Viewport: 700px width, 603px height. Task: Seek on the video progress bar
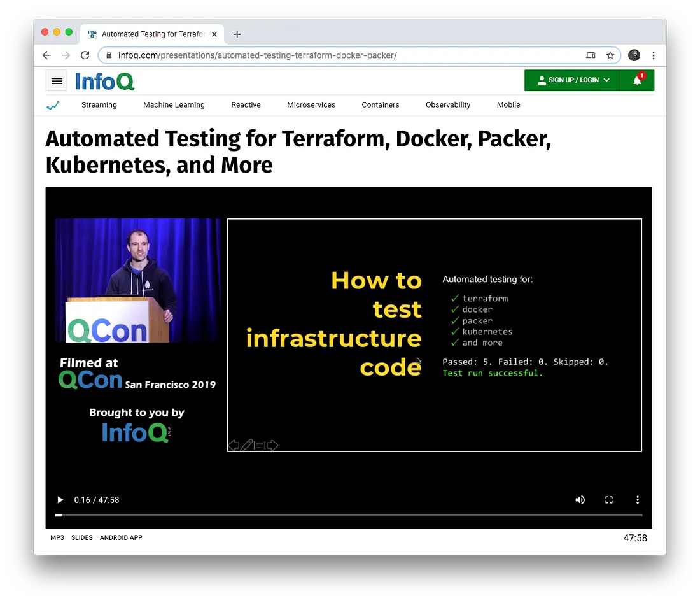[x=349, y=516]
